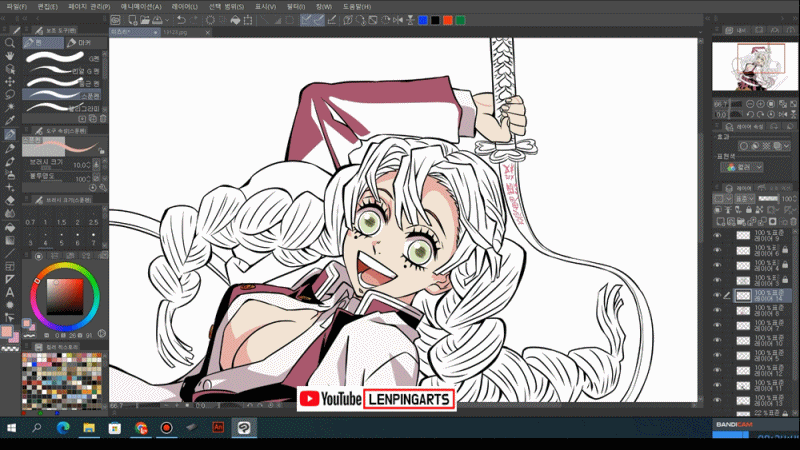The height and width of the screenshot is (450, 800).
Task: Click the new canvas icon in command bar
Action: (x=132, y=20)
